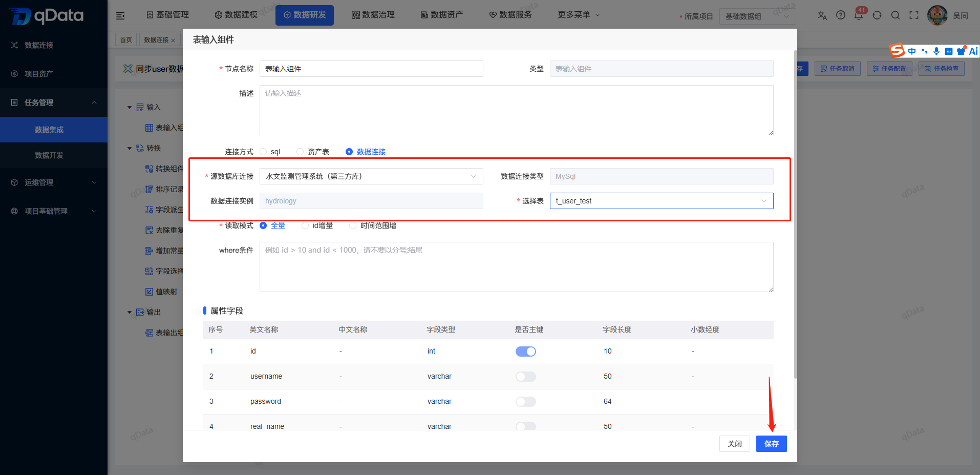Click the qData logo
The height and width of the screenshot is (475, 980).
47,16
